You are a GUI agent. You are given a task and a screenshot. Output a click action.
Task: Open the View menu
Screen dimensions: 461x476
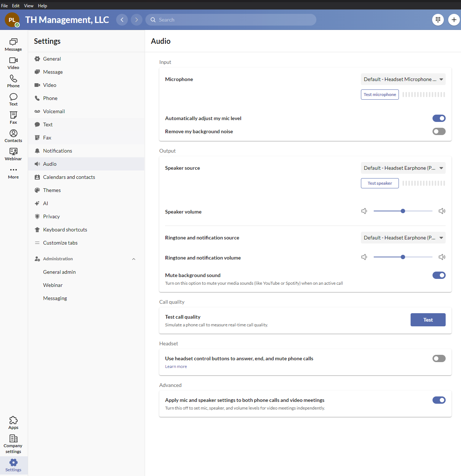pyautogui.click(x=28, y=5)
